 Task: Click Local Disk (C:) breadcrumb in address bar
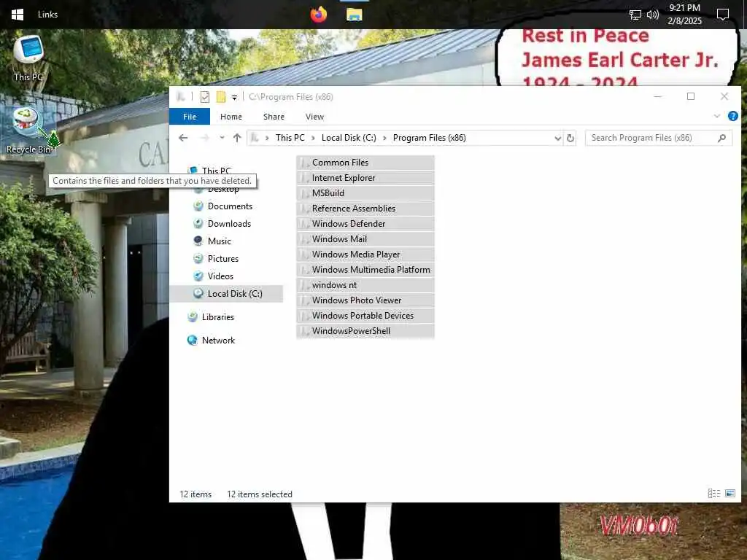tap(349, 138)
